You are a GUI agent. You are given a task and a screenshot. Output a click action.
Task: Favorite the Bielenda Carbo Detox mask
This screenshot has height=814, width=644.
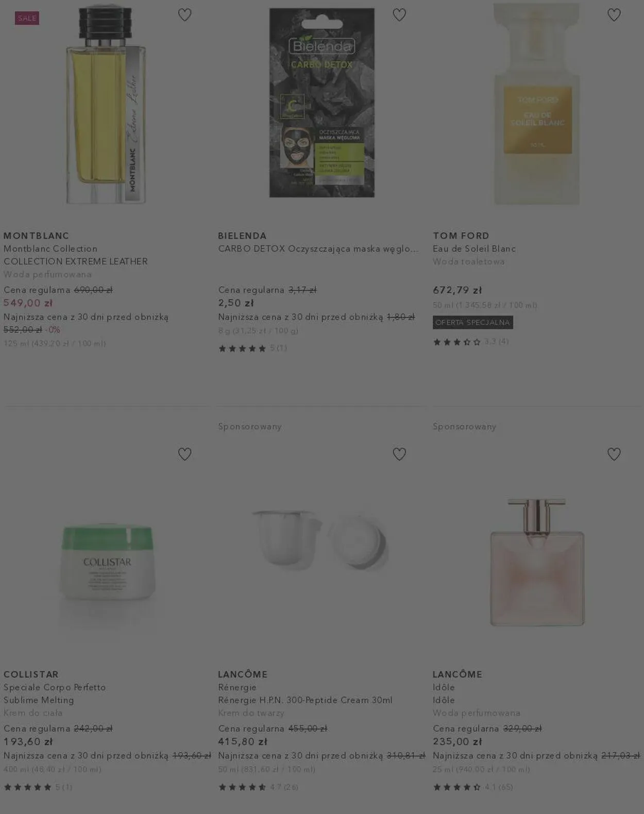tap(399, 15)
